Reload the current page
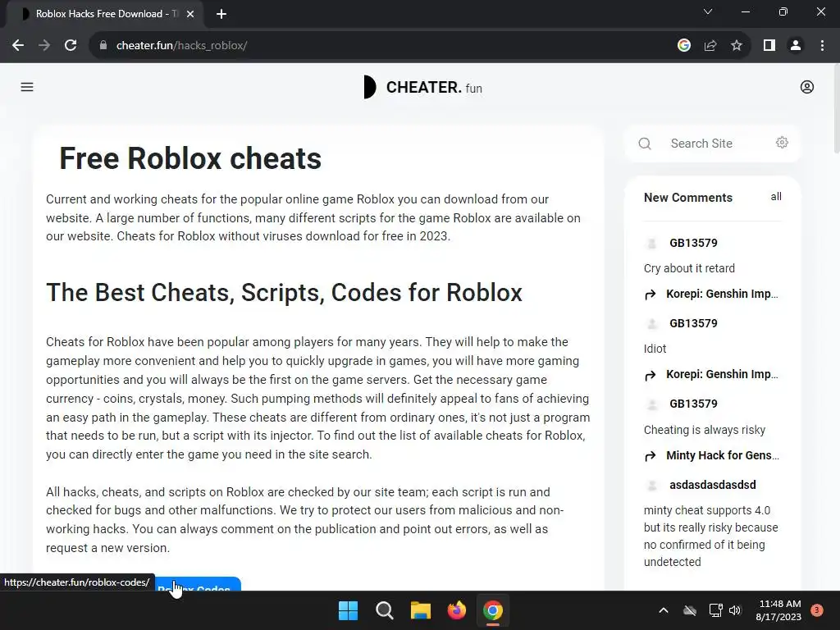Viewport: 840px width, 630px height. coord(71,46)
